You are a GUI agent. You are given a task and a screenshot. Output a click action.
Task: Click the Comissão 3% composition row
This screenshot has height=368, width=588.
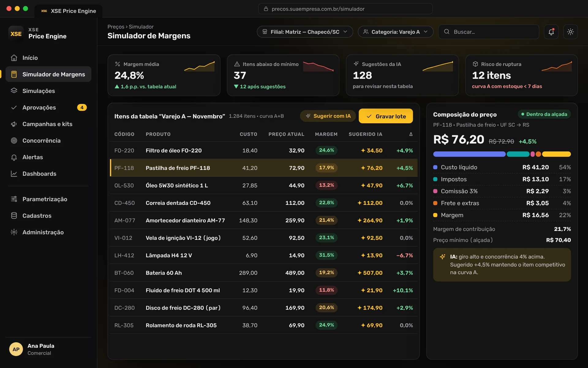tap(502, 191)
